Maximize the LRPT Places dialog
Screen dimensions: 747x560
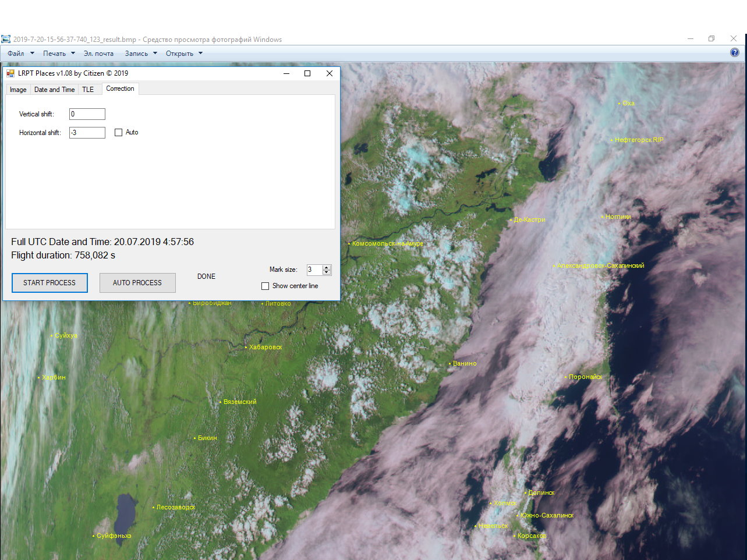click(307, 73)
